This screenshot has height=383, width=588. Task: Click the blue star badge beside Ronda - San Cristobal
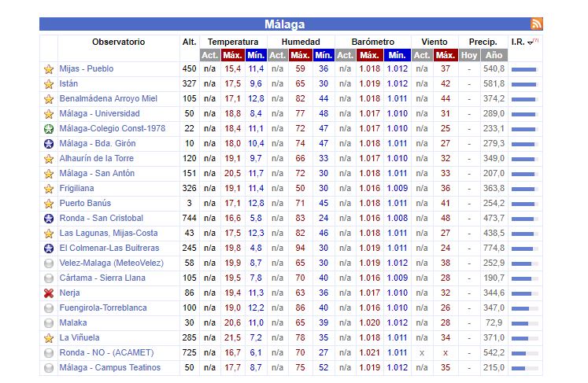coord(49,219)
